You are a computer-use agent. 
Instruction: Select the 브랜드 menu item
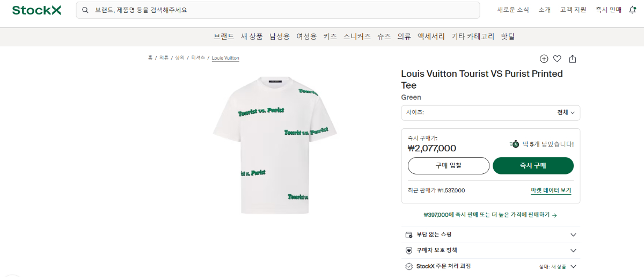pos(224,37)
